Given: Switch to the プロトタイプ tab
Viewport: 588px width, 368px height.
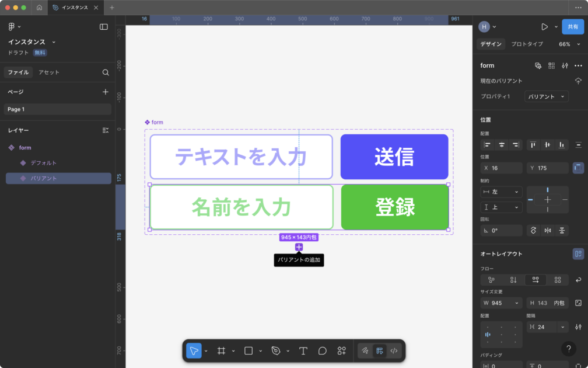Looking at the screenshot, I should (527, 44).
